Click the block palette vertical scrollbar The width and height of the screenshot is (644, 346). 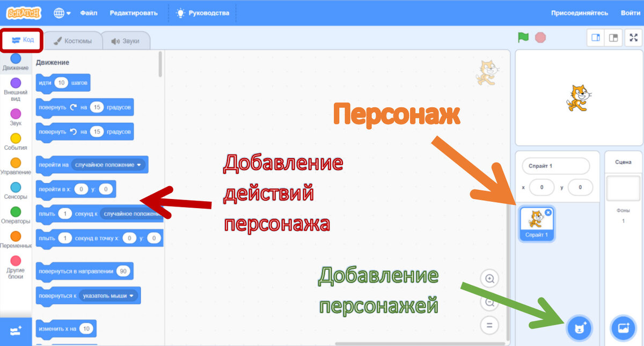coord(159,64)
